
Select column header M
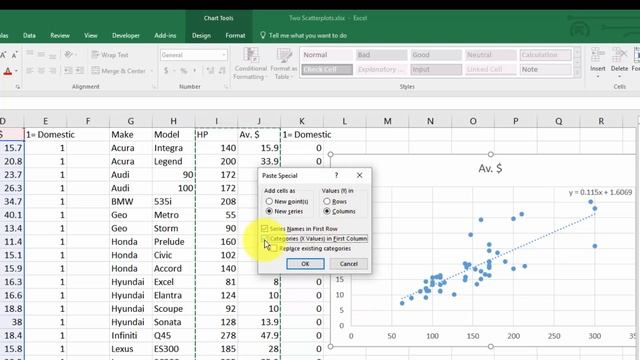(x=387, y=121)
